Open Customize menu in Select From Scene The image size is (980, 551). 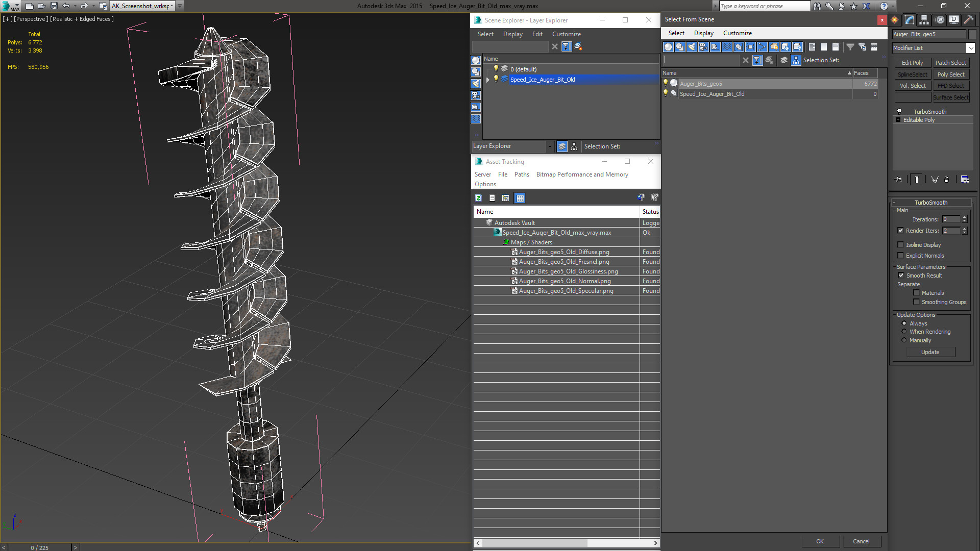(737, 33)
